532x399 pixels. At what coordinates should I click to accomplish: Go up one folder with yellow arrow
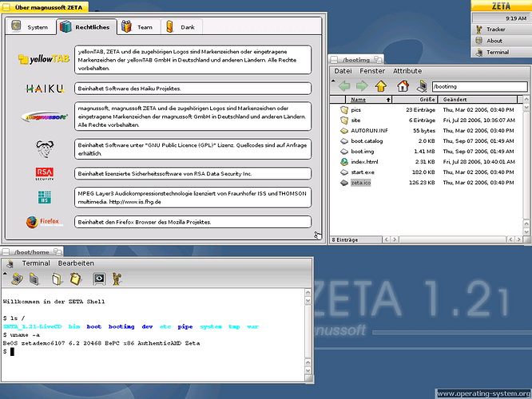click(x=381, y=85)
